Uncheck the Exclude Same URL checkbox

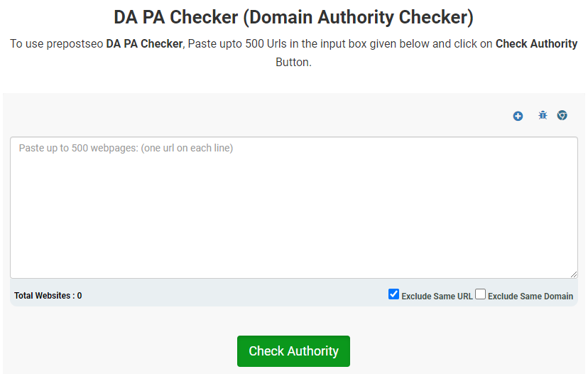[394, 294]
